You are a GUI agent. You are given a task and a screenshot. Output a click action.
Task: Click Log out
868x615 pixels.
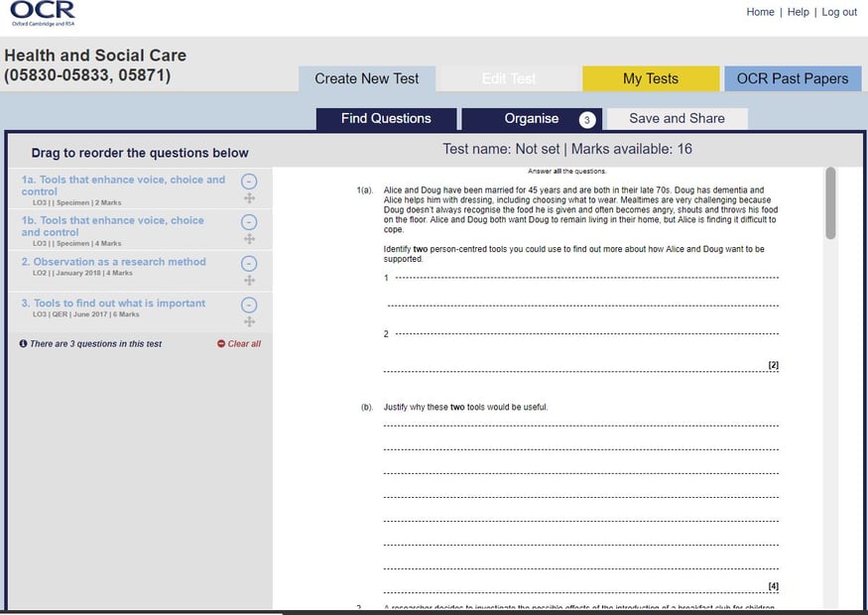(x=839, y=11)
